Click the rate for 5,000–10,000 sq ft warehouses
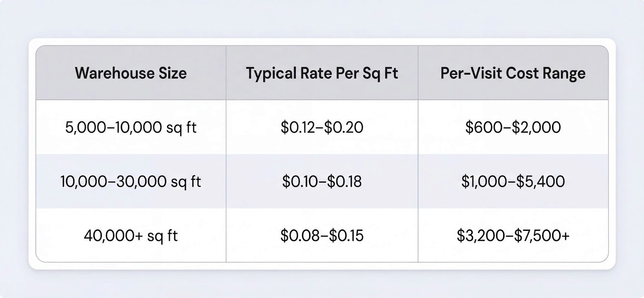 click(x=322, y=127)
